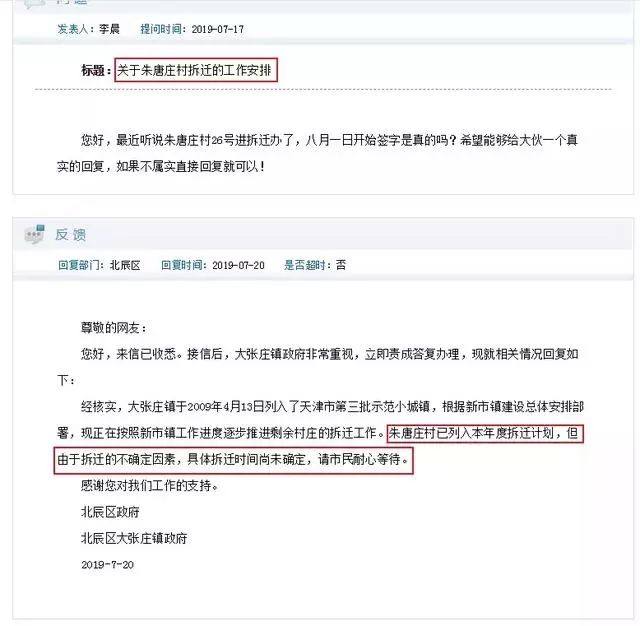Click the closing date 2019-7-20

107,565
